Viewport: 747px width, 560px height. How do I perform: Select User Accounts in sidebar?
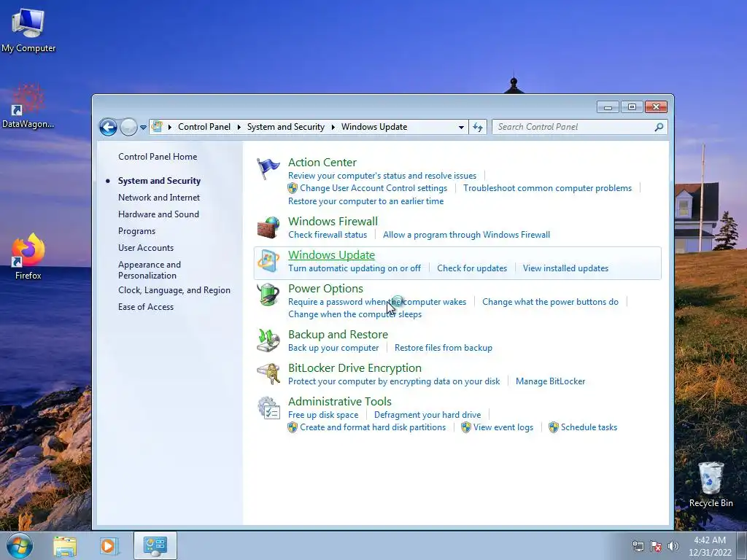pyautogui.click(x=146, y=248)
